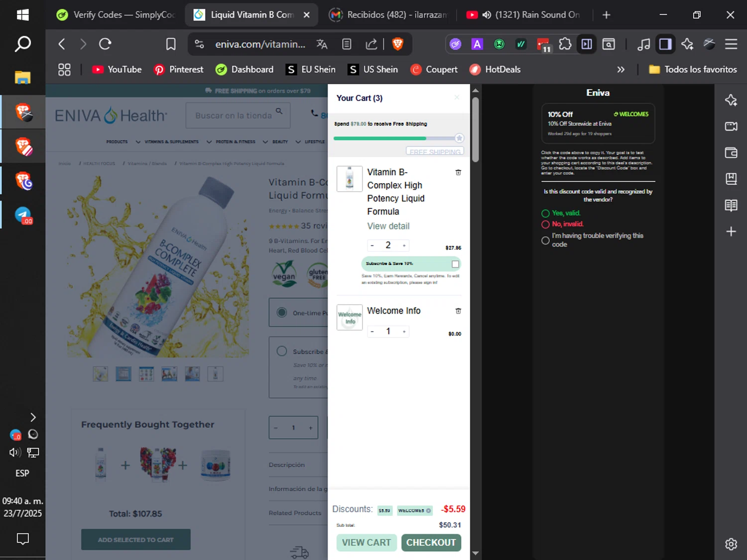Open sidebar settings gear icon
747x560 pixels.
(731, 544)
